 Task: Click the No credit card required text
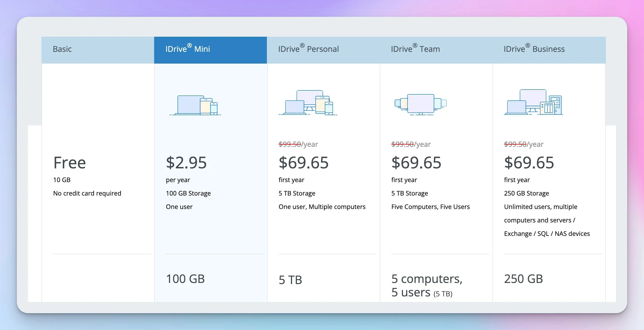tap(87, 193)
